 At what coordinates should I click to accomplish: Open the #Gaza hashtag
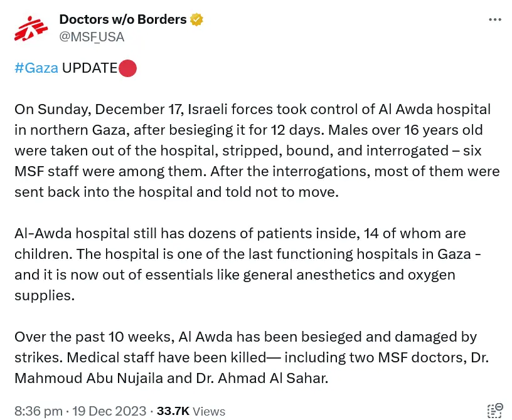(x=36, y=68)
